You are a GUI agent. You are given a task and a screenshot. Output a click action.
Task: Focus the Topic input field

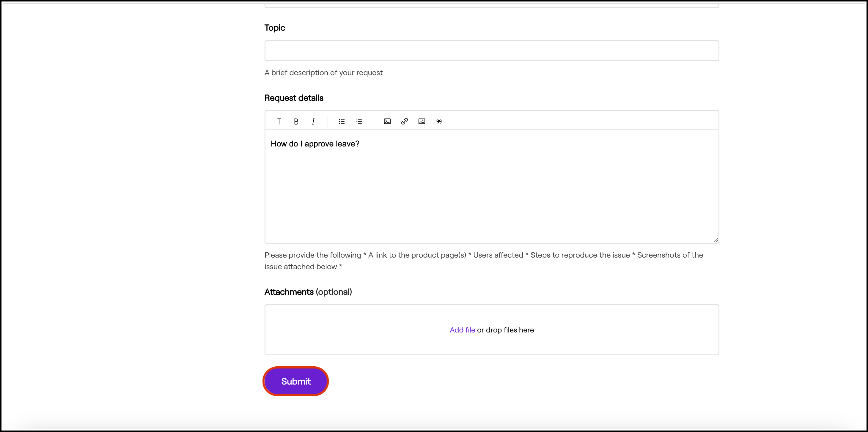point(491,51)
